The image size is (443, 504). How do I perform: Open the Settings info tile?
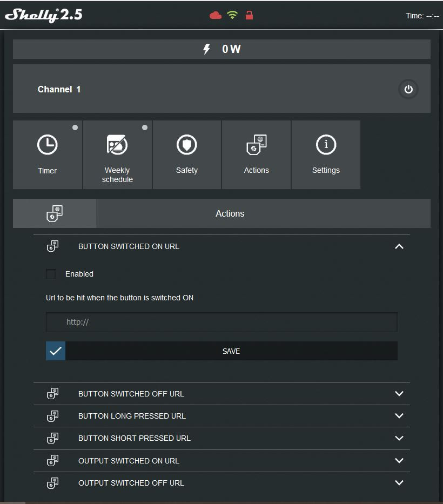pyautogui.click(x=326, y=154)
